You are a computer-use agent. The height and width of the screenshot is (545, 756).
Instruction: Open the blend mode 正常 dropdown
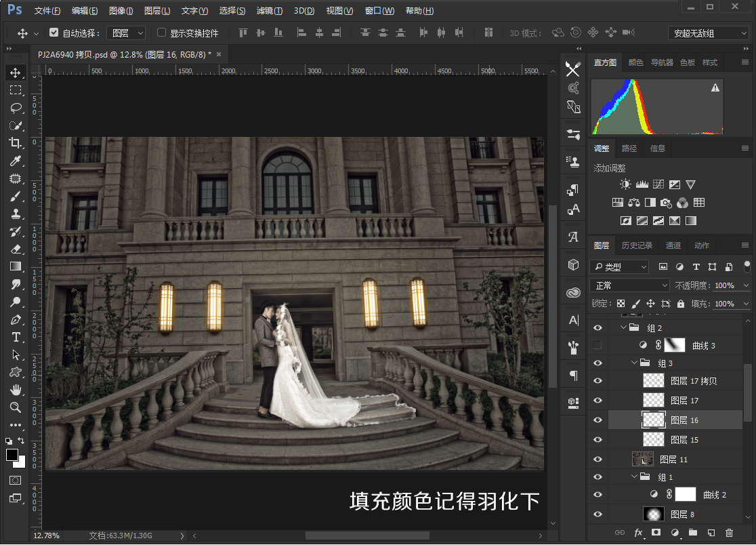pos(630,285)
